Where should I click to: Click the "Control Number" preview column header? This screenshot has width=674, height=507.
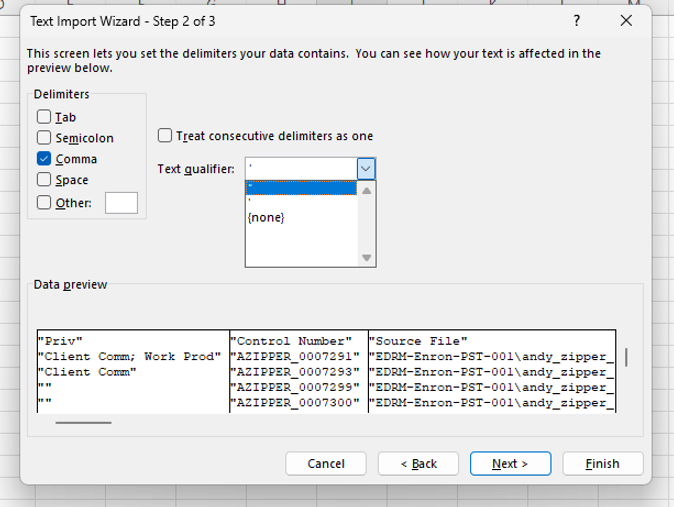coord(291,341)
